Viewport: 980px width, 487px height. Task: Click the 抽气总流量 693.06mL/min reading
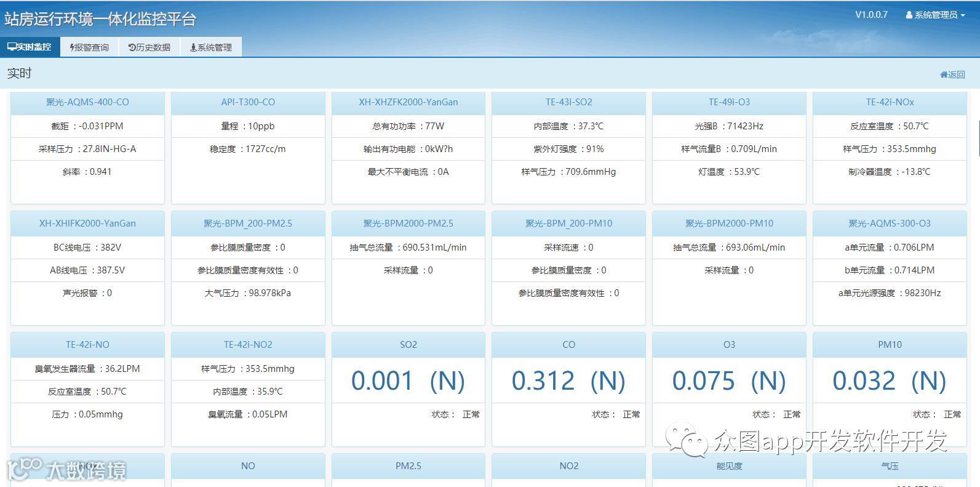point(729,248)
